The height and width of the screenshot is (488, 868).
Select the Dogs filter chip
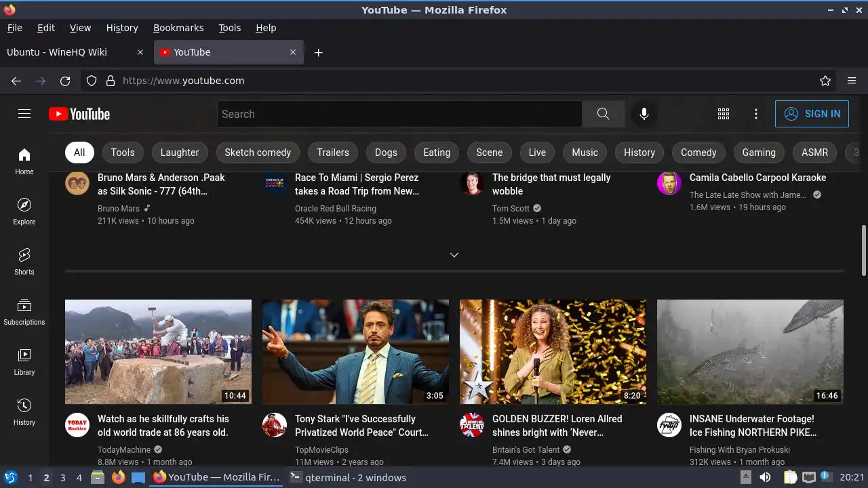click(x=386, y=152)
